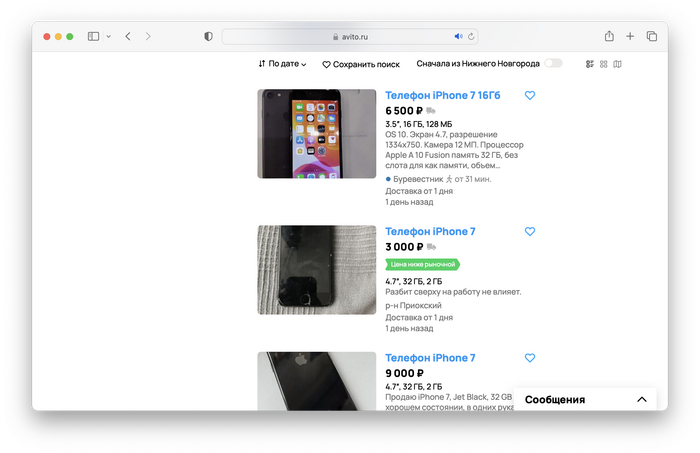Mute the tab audio speaker icon
The width and height of the screenshot is (700, 453).
[458, 37]
